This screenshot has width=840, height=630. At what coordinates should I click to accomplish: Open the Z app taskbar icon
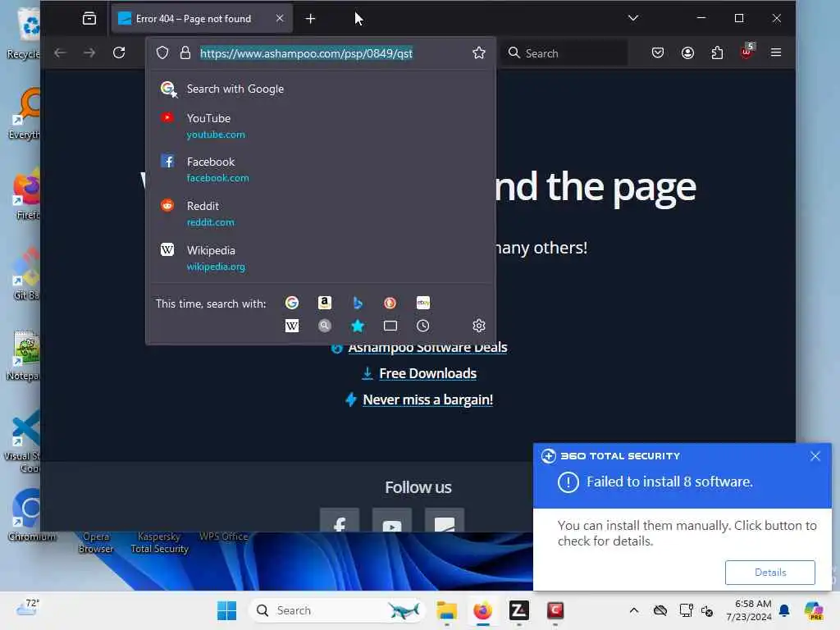coord(518,610)
